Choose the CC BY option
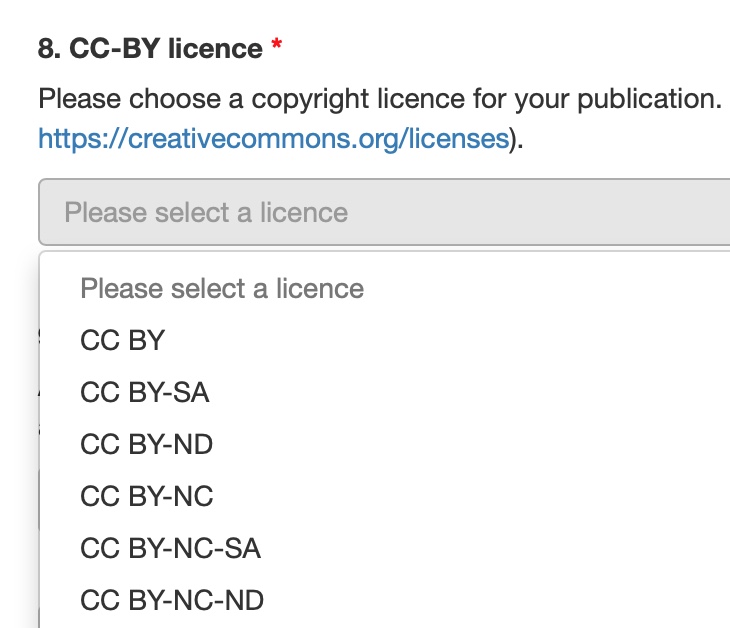 pyautogui.click(x=122, y=341)
